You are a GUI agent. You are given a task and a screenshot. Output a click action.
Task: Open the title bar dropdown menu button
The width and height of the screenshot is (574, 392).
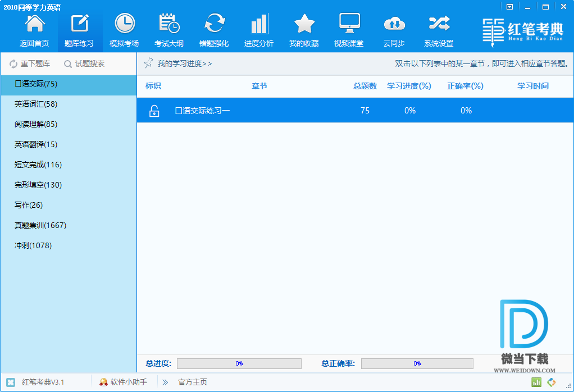click(x=509, y=7)
